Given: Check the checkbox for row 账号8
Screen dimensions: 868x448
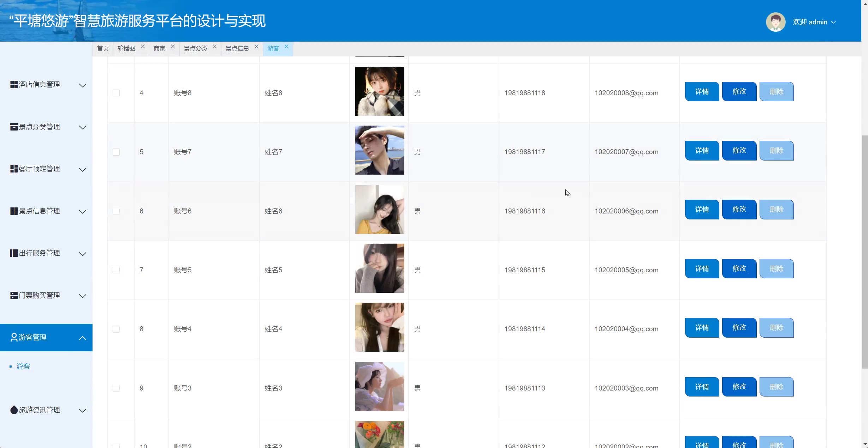Looking at the screenshot, I should coord(116,93).
